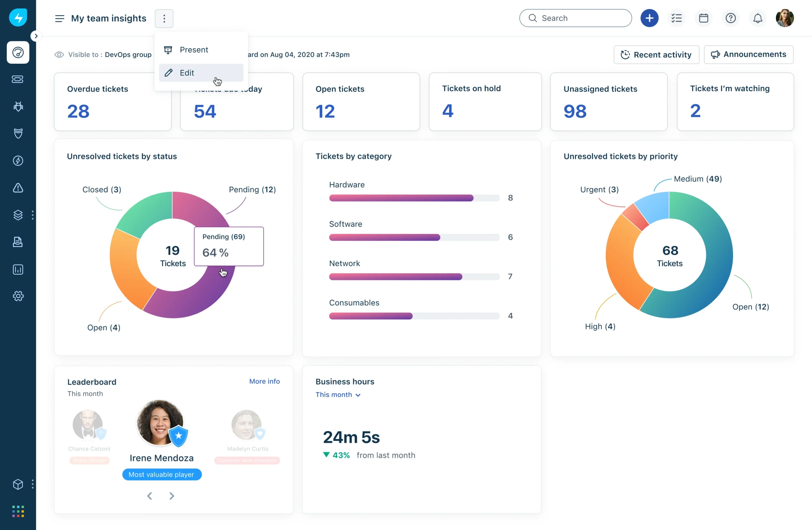
Task: Collapse the sidebar with the chevron arrow
Action: tap(36, 36)
